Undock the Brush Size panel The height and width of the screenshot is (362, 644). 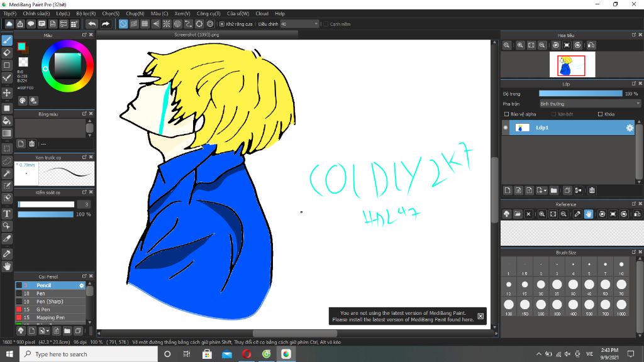[634, 252]
